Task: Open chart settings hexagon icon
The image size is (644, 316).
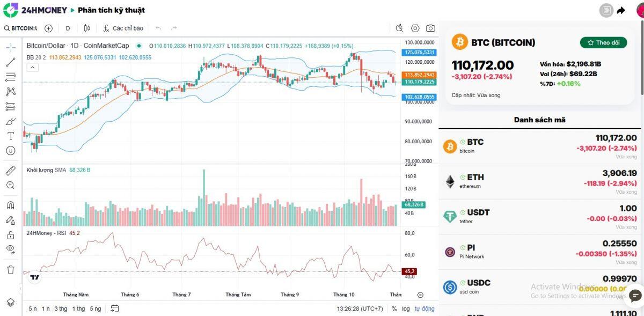Action: click(x=415, y=28)
